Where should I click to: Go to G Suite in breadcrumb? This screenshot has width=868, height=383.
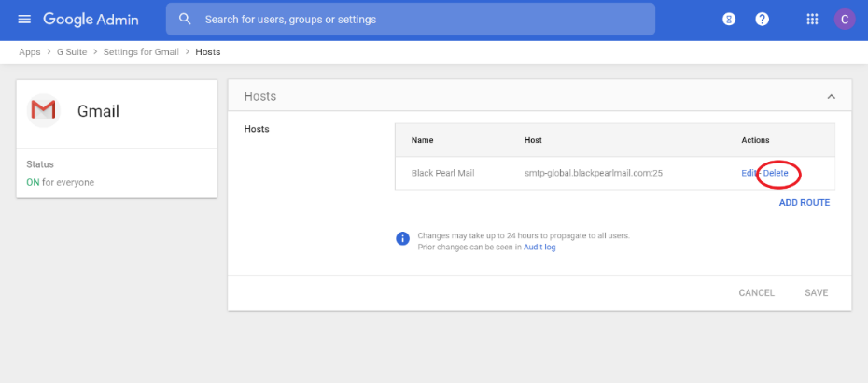(x=72, y=52)
